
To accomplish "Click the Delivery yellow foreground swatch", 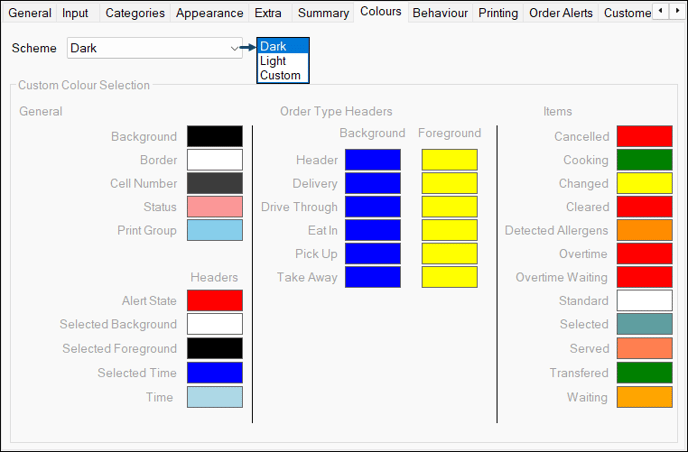I will [x=449, y=183].
